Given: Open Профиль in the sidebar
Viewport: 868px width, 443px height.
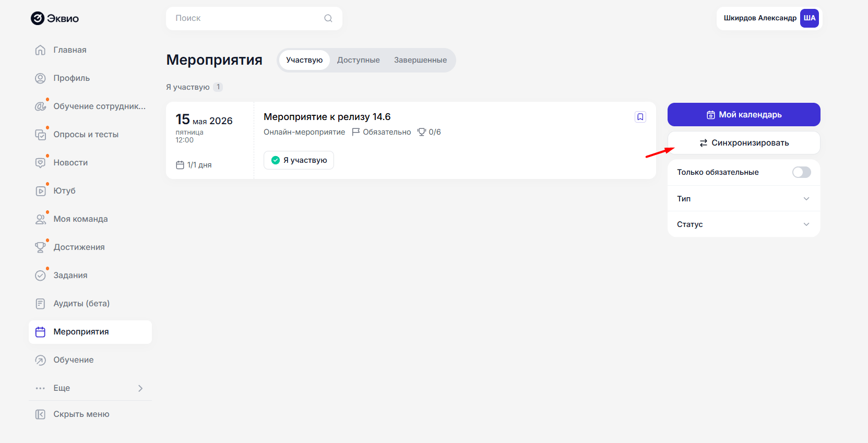Looking at the screenshot, I should coord(90,78).
